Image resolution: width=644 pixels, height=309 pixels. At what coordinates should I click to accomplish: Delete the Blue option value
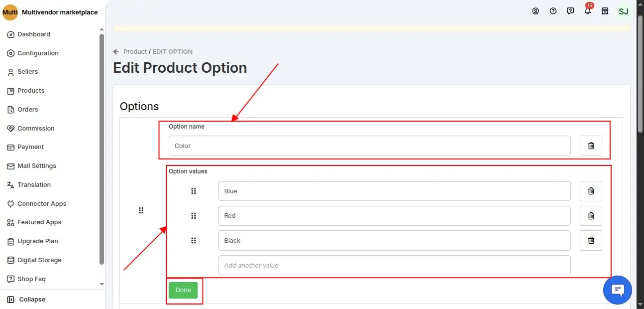(591, 191)
